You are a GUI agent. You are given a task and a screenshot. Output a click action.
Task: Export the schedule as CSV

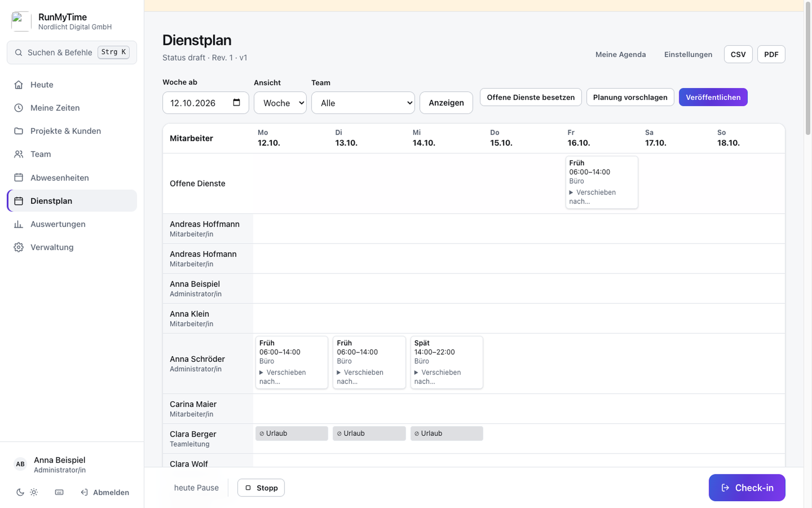pos(738,54)
